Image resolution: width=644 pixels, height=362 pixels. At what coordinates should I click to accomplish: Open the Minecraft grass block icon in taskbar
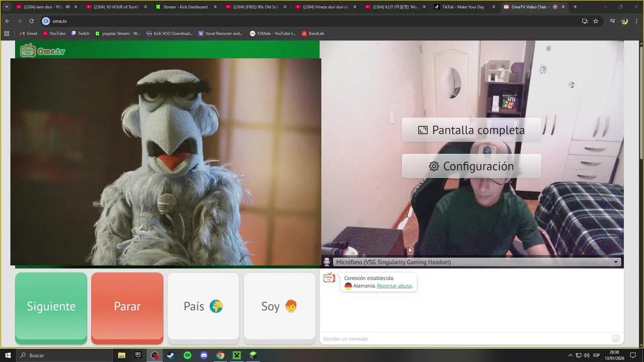click(x=253, y=355)
